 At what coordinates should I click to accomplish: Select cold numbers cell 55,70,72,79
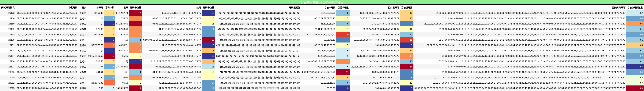(x=97, y=45)
